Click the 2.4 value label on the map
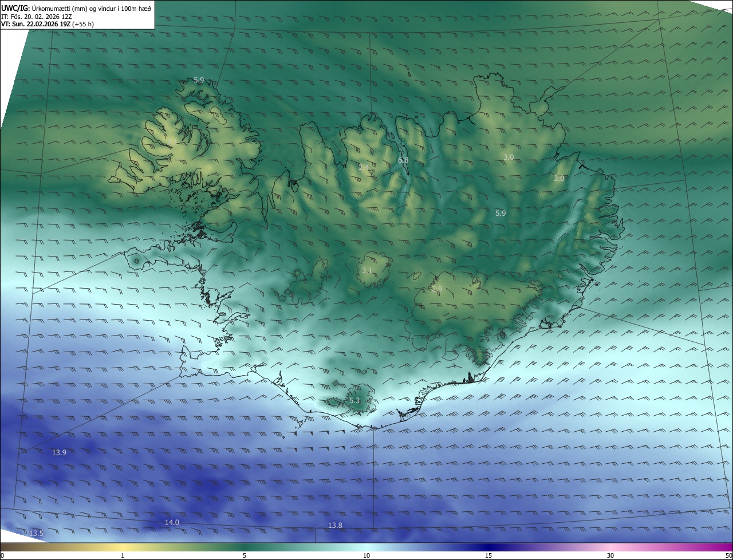733x560 pixels. (364, 168)
